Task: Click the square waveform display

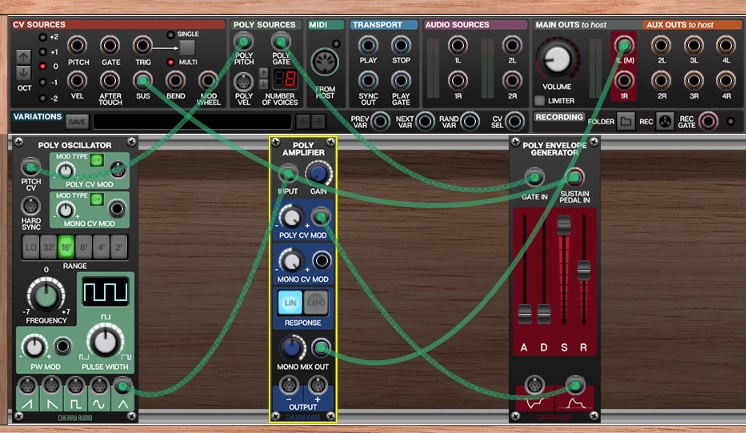Action: (105, 291)
